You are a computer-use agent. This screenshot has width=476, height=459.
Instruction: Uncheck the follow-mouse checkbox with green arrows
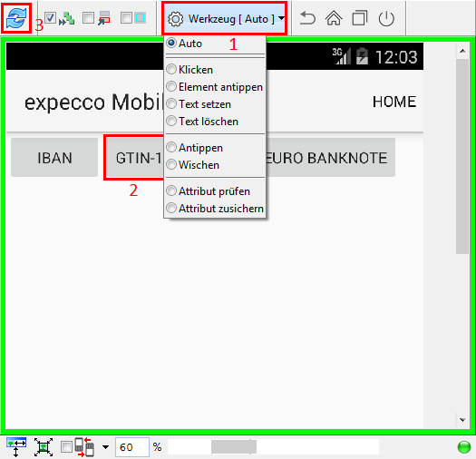click(x=50, y=18)
